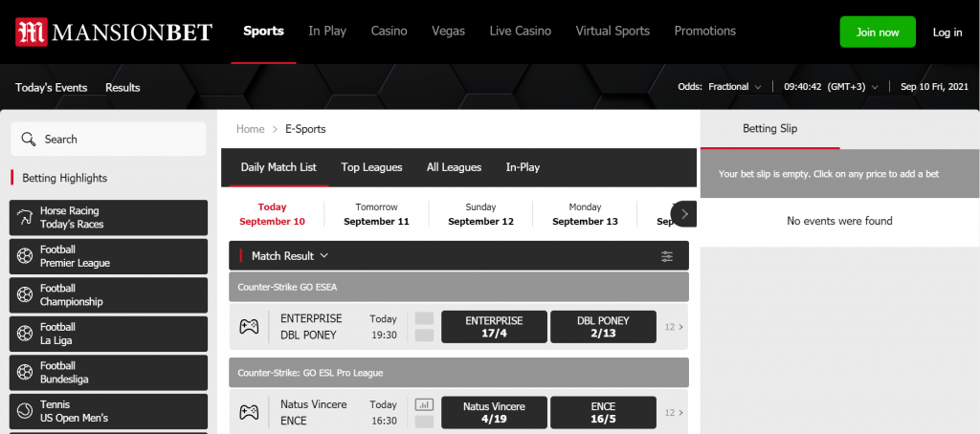This screenshot has height=434, width=980.
Task: Open Today's Events
Action: [x=52, y=87]
